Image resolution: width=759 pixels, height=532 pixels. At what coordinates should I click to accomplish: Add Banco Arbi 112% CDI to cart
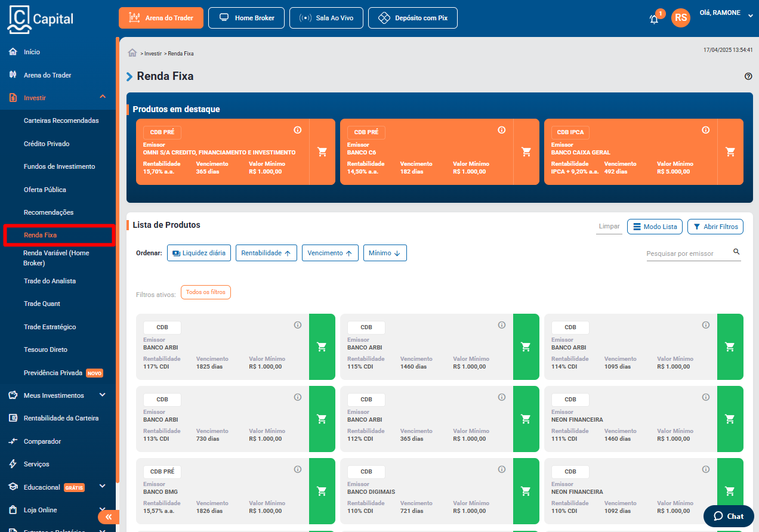526,419
